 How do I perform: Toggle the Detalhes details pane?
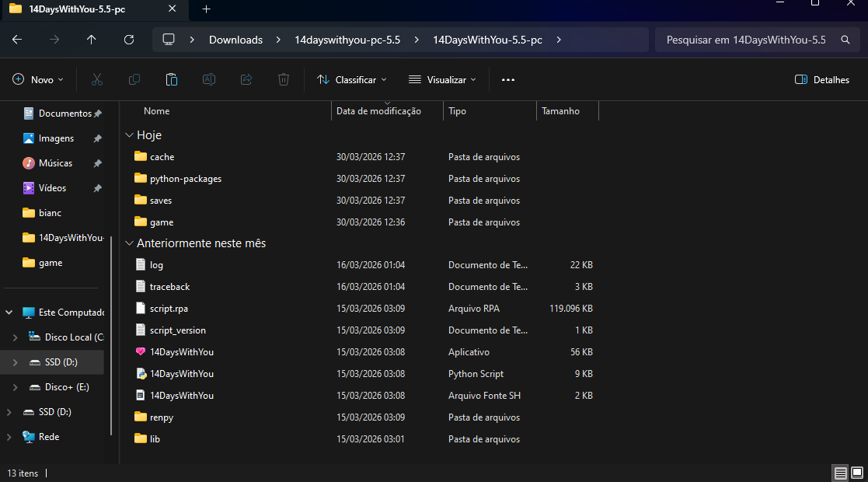tap(822, 79)
